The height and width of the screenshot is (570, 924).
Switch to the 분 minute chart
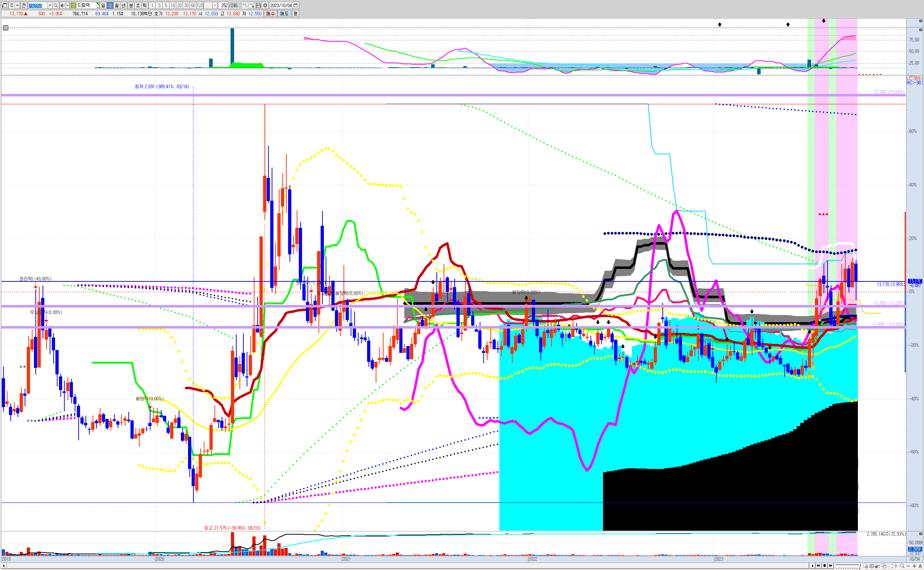131,5
